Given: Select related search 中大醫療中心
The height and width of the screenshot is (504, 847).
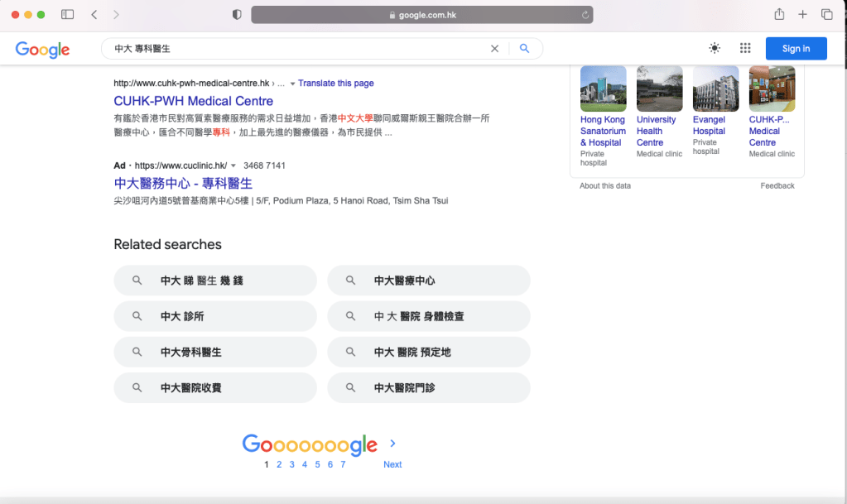Looking at the screenshot, I should [428, 281].
